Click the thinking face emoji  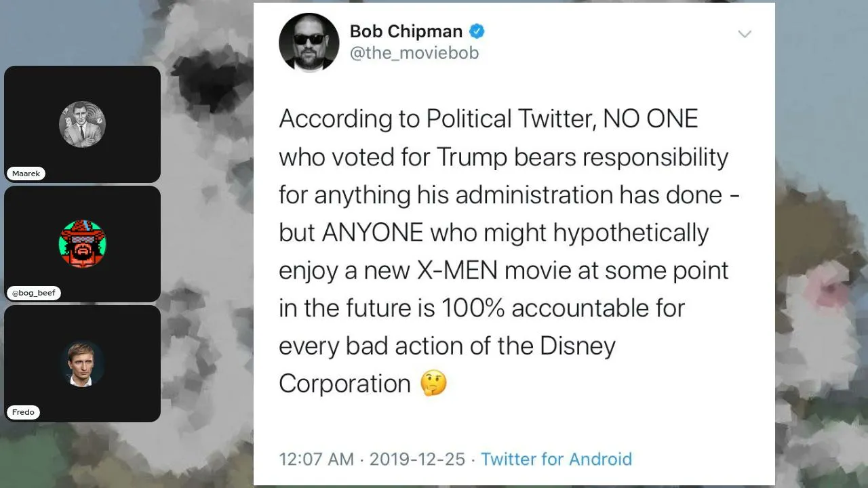(x=433, y=384)
